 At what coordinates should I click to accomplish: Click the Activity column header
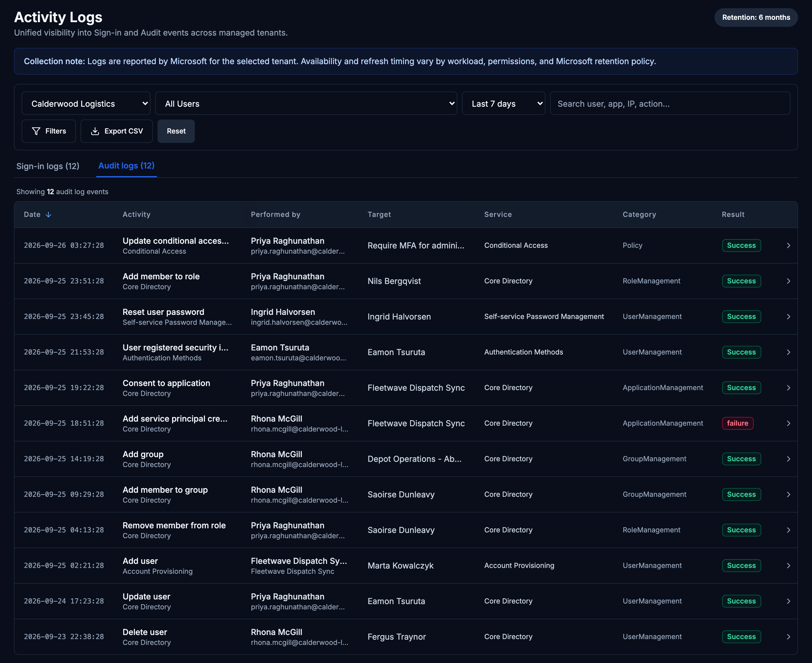136,214
